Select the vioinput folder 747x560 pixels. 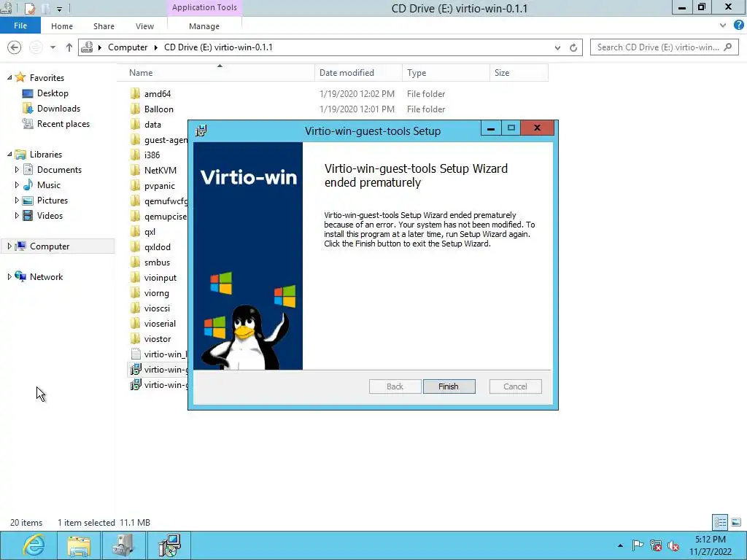click(x=160, y=278)
